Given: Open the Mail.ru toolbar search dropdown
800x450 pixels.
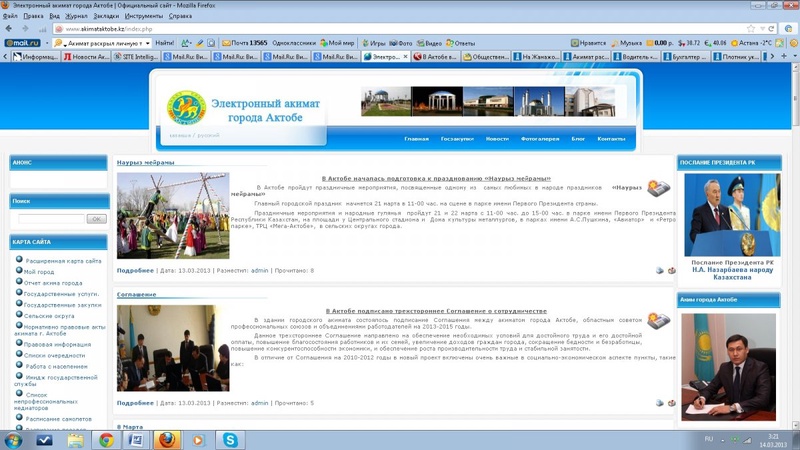Looking at the screenshot, I should (147, 43).
